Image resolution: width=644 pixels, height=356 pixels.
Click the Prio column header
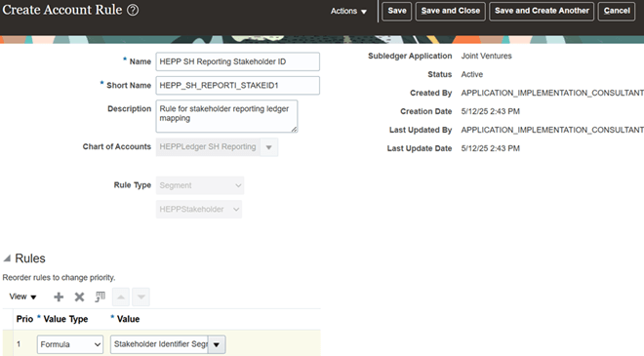tap(24, 319)
